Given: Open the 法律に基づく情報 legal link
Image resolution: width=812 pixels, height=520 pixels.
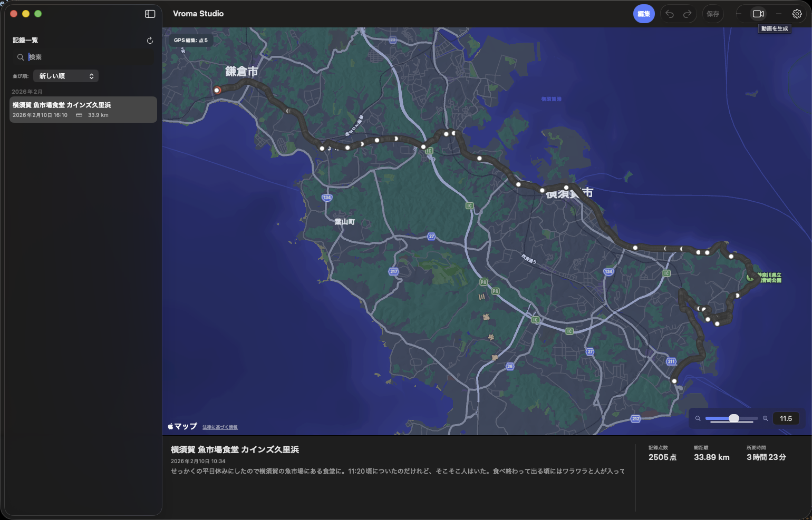Looking at the screenshot, I should [219, 427].
